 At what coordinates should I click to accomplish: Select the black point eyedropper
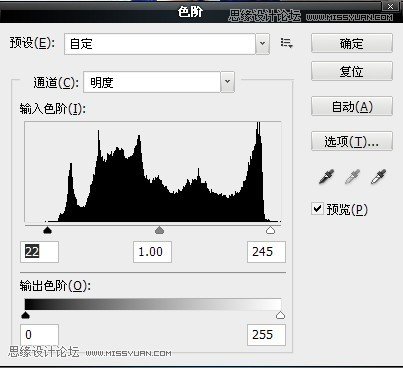pos(326,177)
